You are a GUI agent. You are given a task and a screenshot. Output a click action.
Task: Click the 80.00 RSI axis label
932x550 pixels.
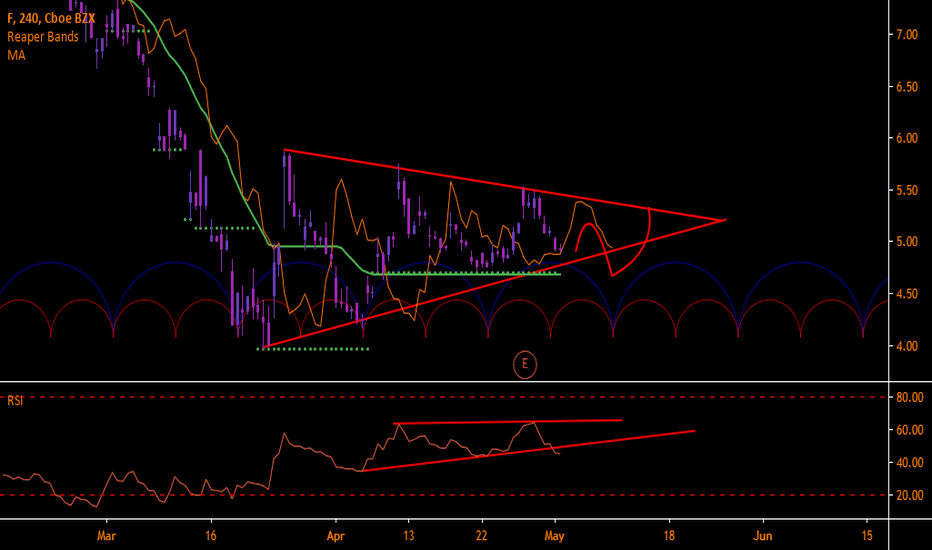(910, 397)
